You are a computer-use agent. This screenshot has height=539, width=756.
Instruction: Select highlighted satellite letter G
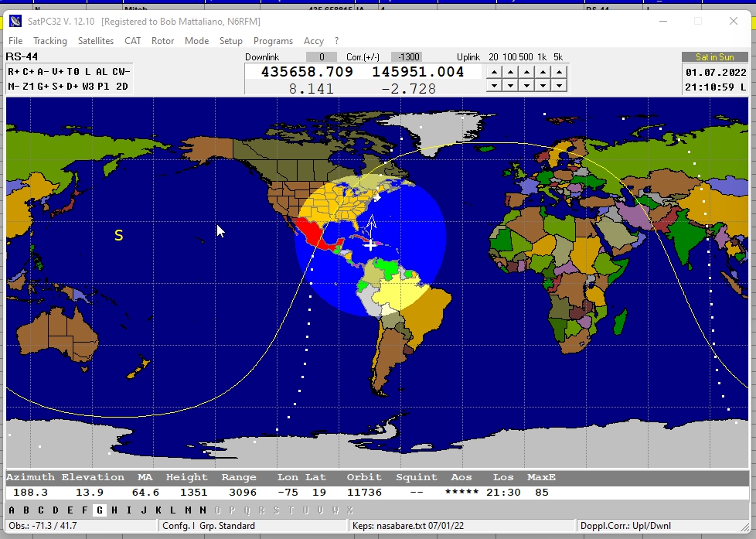(x=100, y=510)
